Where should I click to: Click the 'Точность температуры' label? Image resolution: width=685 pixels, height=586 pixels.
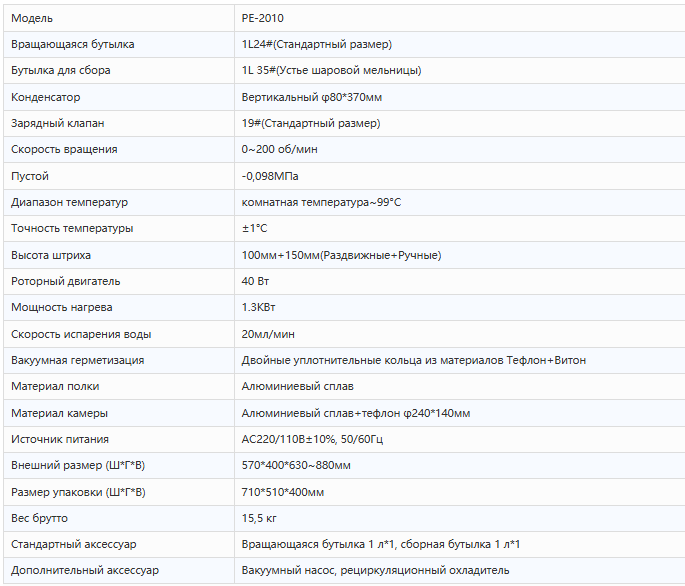[72, 229]
